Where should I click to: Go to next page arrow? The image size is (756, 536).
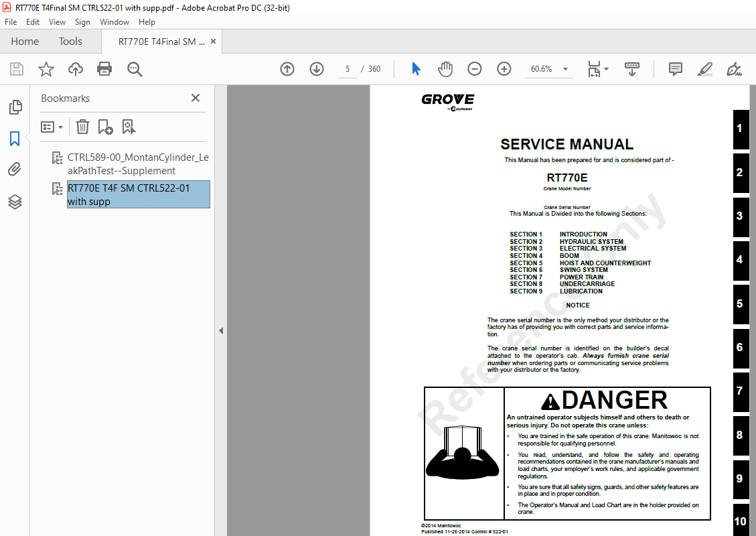coord(316,69)
